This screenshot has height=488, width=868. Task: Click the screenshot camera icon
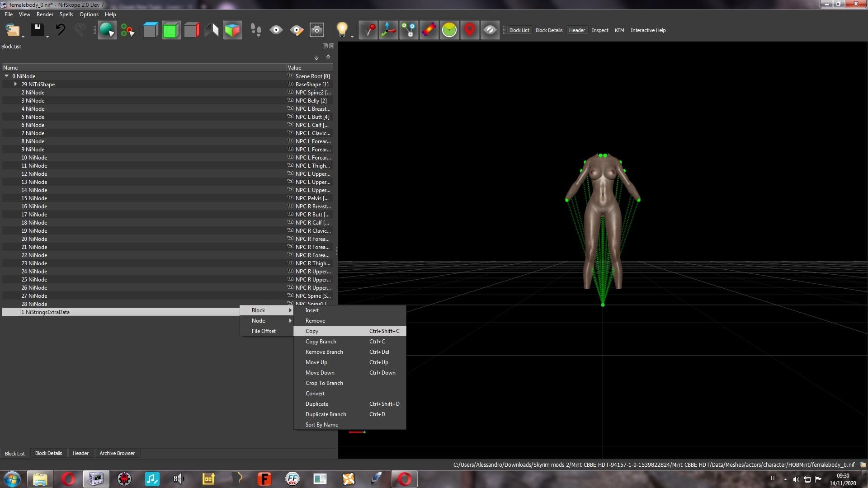[317, 30]
